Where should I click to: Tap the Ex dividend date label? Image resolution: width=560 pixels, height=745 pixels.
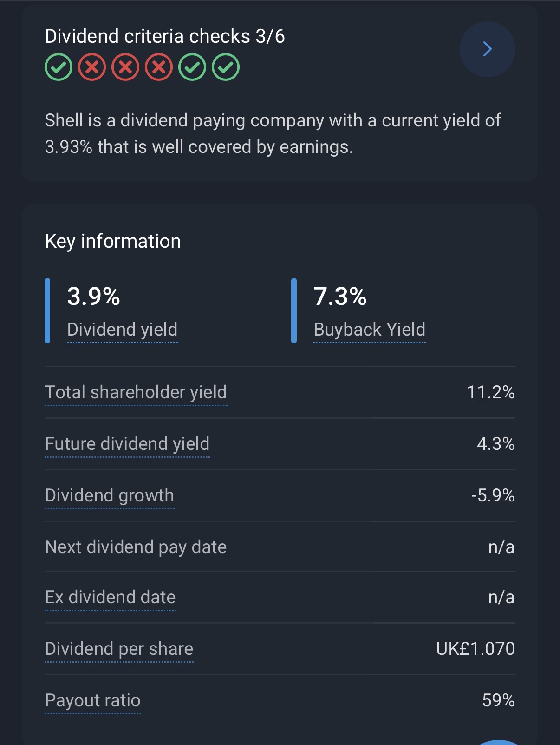(x=111, y=598)
